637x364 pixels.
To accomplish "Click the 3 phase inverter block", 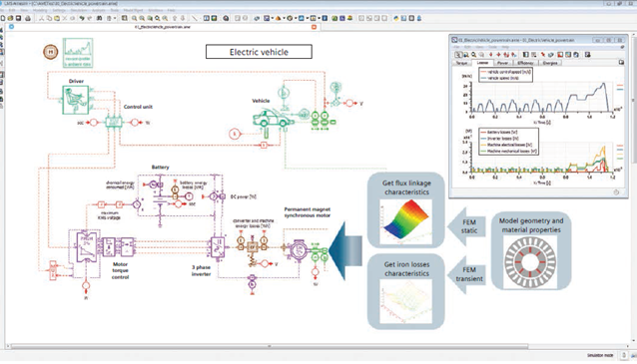I will [x=218, y=247].
